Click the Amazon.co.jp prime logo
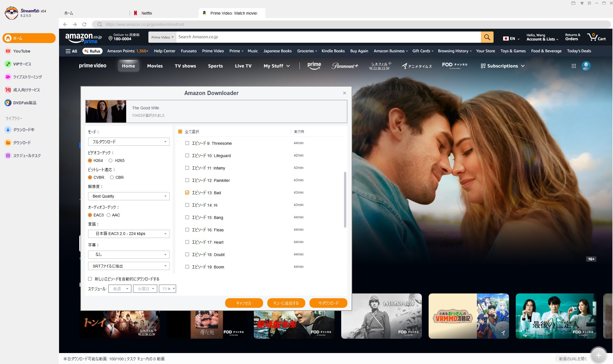Viewport: 613px width, 364px height. (x=83, y=38)
